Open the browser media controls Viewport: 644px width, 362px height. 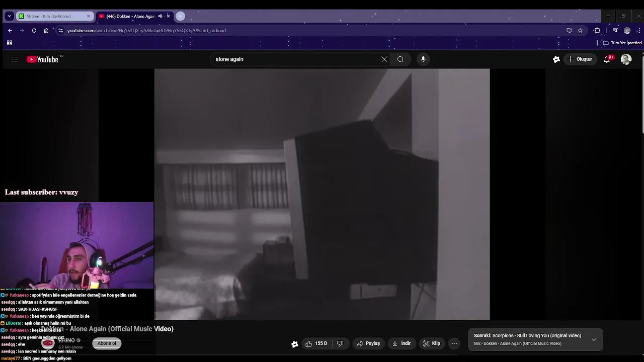pos(615,30)
